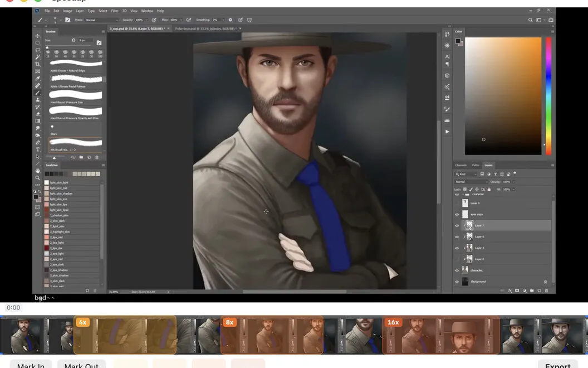Switch to the Channels tab
Viewport: 588px width, 368px height.
[x=461, y=165]
